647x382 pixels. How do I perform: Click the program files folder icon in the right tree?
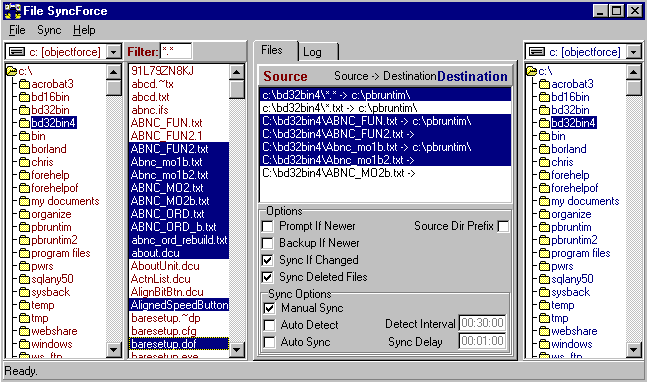[x=545, y=253]
